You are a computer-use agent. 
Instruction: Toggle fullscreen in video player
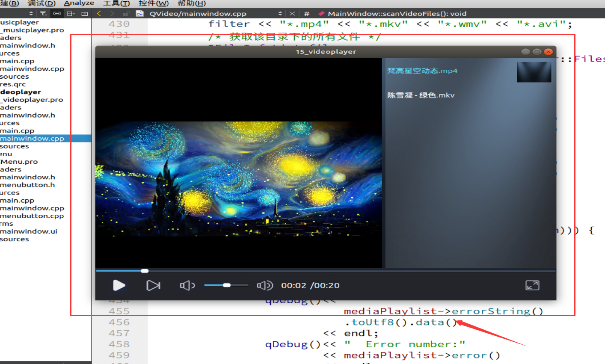pos(532,285)
